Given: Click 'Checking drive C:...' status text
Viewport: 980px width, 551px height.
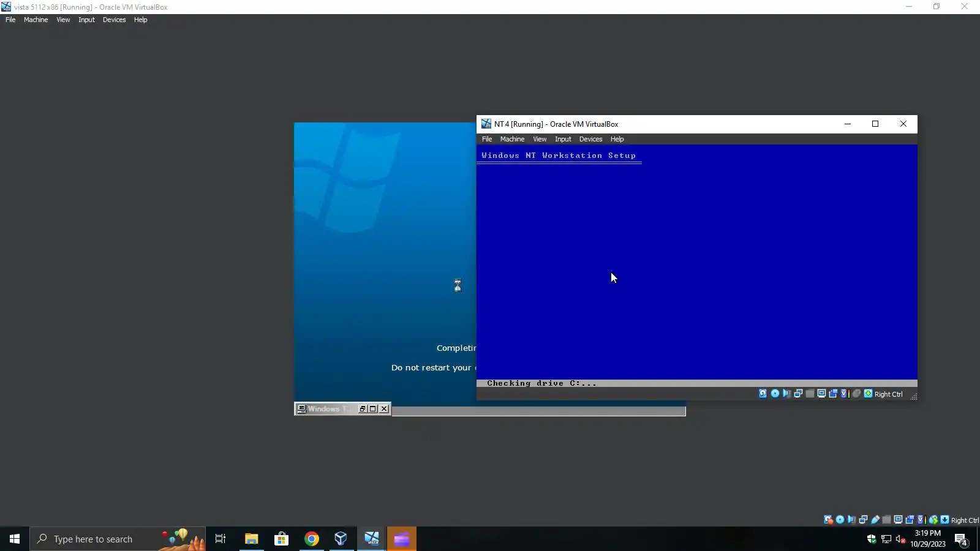Looking at the screenshot, I should pyautogui.click(x=541, y=383).
